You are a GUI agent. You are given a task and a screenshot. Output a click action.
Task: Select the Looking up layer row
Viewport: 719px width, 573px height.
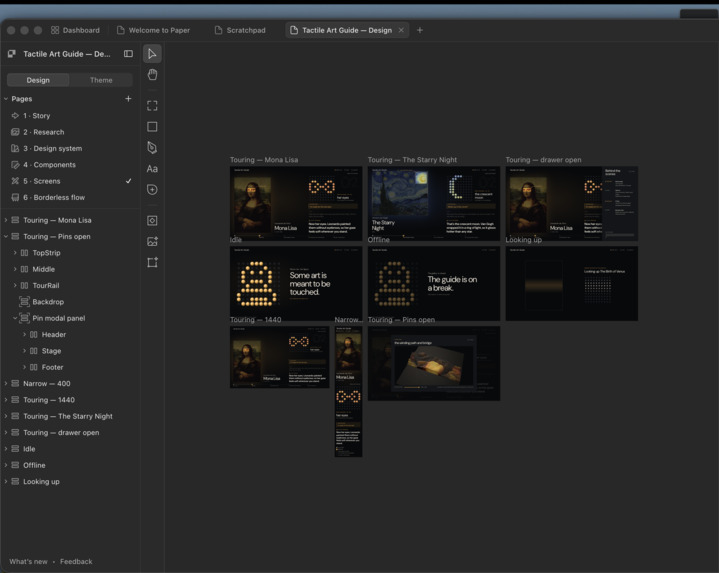(x=70, y=482)
